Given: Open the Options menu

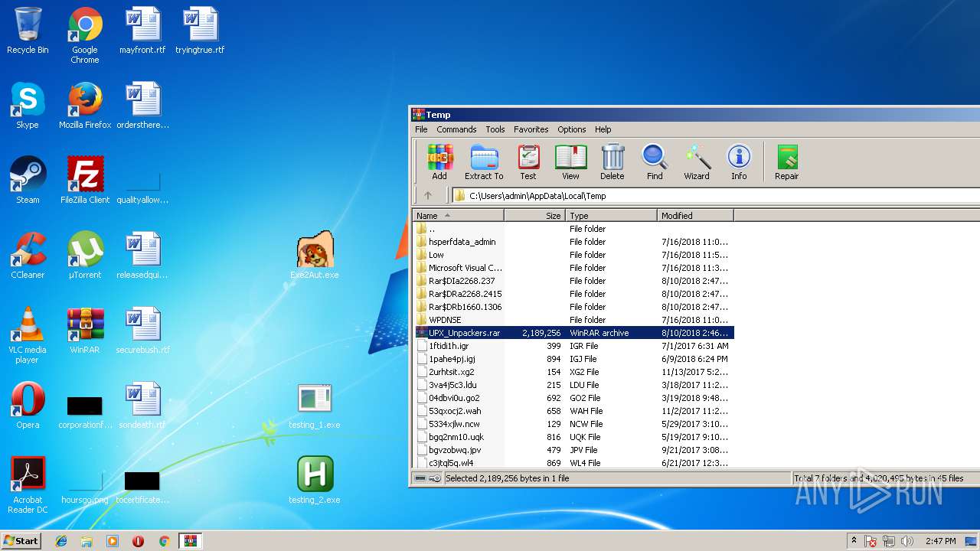Looking at the screenshot, I should click(x=571, y=129).
